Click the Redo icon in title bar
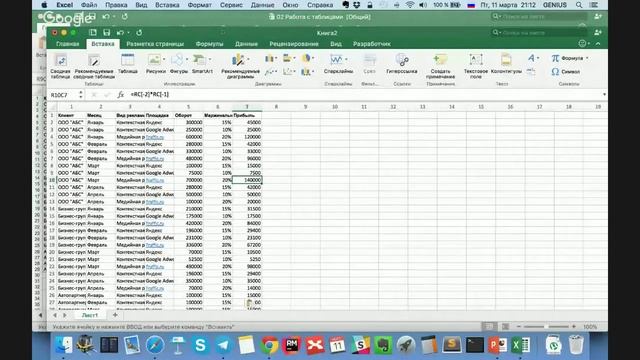This screenshot has height=360, width=640. (x=139, y=33)
